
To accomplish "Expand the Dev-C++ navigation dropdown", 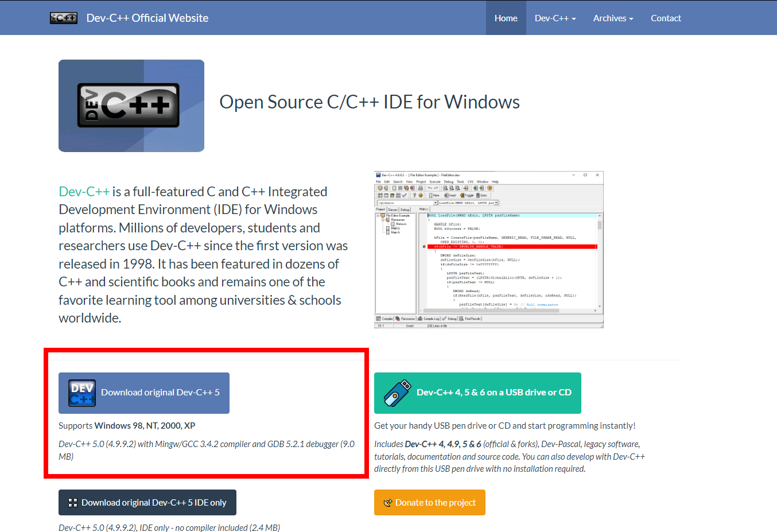I will coord(555,18).
